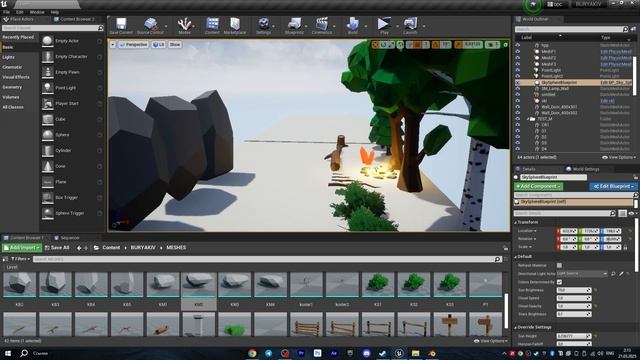
Task: Select the Player Start actor icon
Action: (x=48, y=103)
